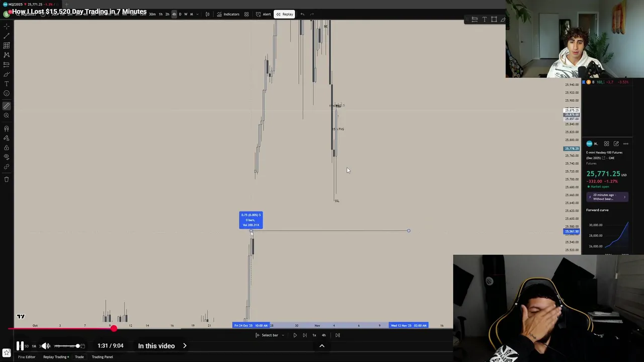Click the NQZ2025 browser tab
The image size is (644, 362).
pos(30,4)
